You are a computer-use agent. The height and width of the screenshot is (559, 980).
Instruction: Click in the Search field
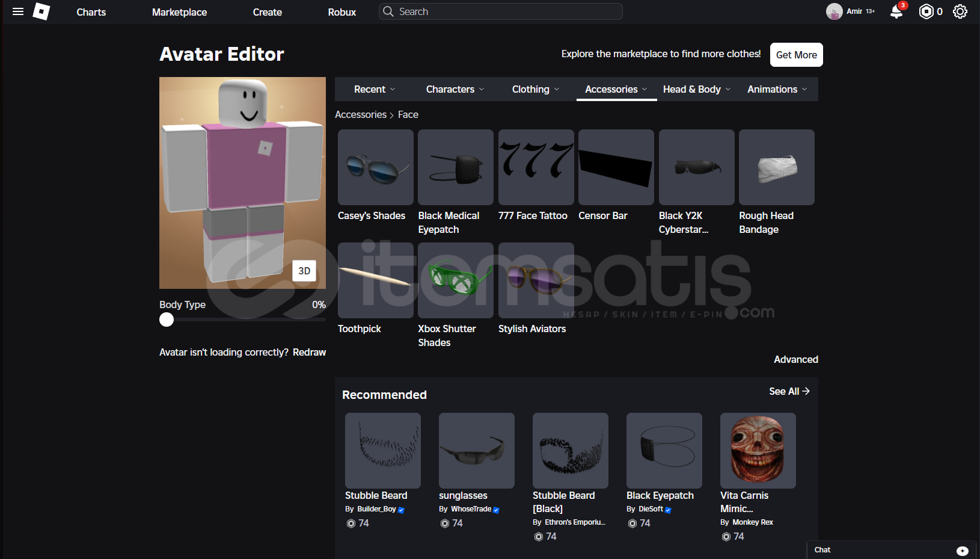click(x=500, y=11)
